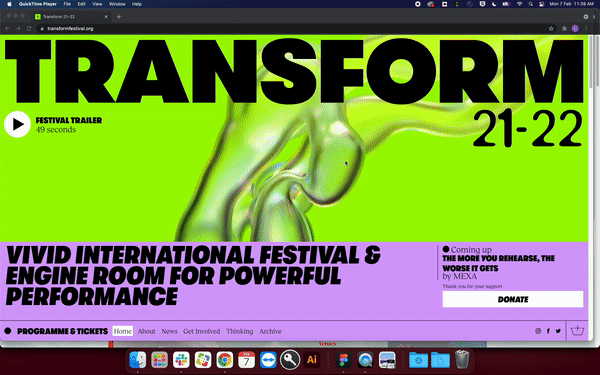Open the News nav link

pos(169,331)
